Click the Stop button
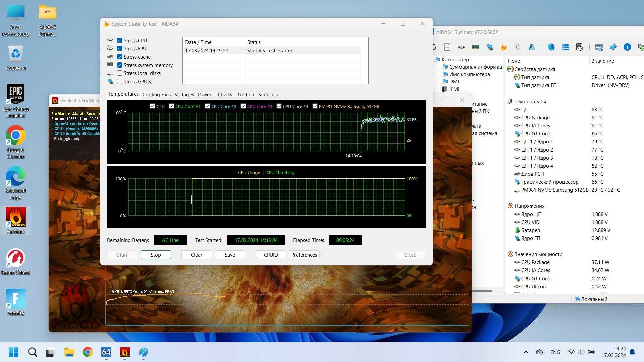The width and height of the screenshot is (644, 362). tap(156, 255)
